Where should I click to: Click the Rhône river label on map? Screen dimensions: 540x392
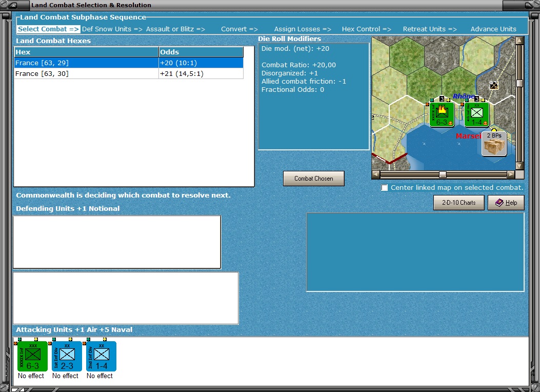point(464,96)
